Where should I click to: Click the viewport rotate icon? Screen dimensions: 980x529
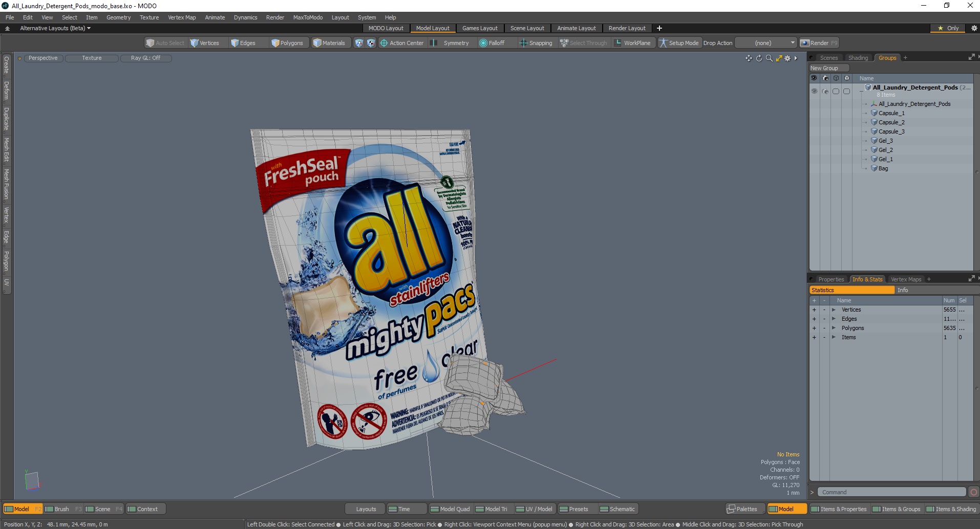pyautogui.click(x=759, y=58)
